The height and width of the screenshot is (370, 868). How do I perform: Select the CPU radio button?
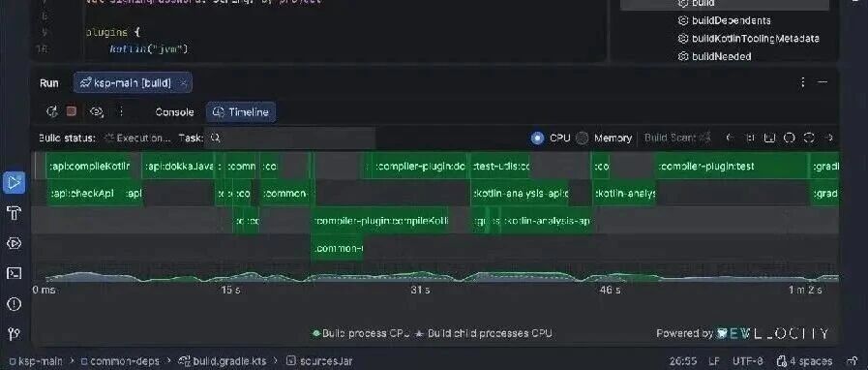537,138
